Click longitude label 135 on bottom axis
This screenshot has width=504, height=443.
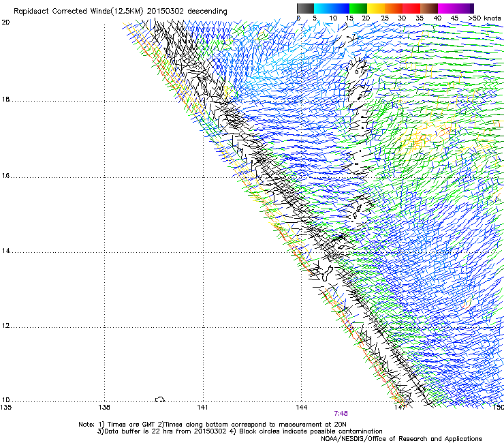tap(5, 408)
